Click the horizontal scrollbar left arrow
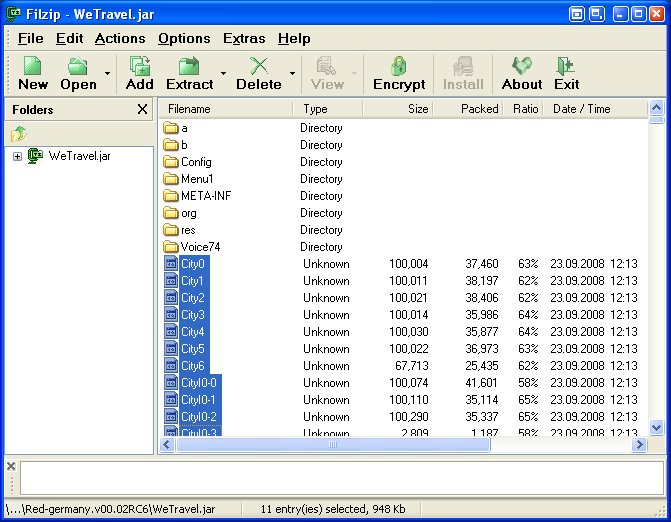Screen dimensions: 671x522 click(x=167, y=445)
